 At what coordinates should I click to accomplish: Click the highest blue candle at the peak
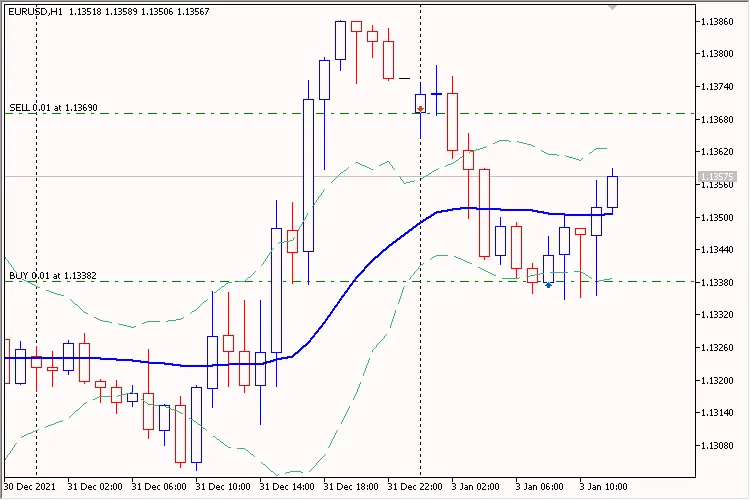click(x=340, y=40)
